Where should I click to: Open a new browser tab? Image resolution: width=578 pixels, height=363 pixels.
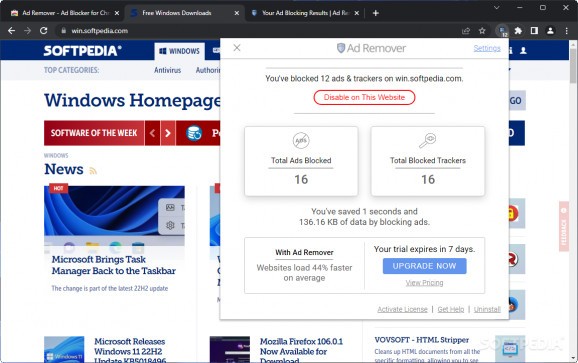click(x=376, y=13)
